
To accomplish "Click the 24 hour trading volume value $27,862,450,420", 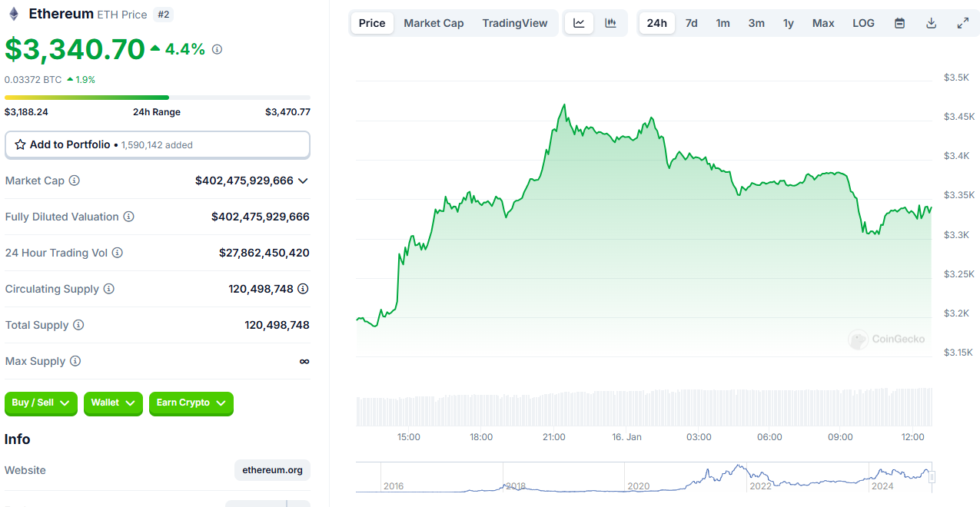I will coord(264,253).
